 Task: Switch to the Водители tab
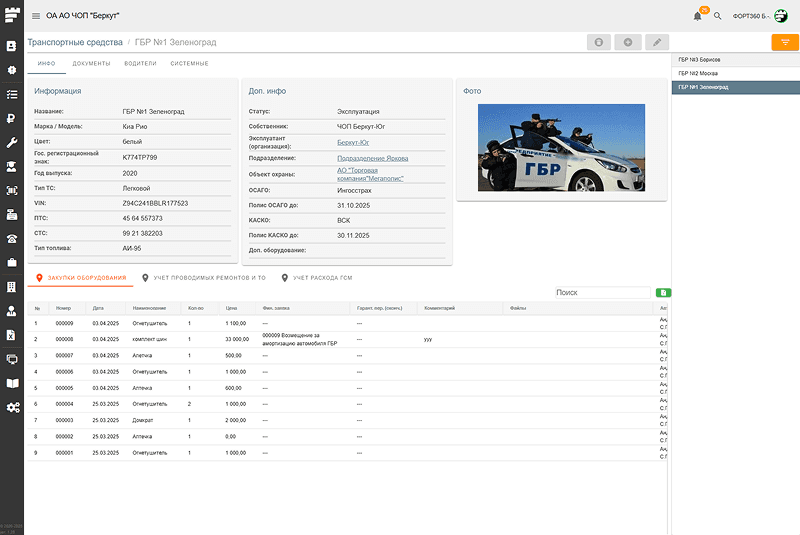tap(140, 64)
